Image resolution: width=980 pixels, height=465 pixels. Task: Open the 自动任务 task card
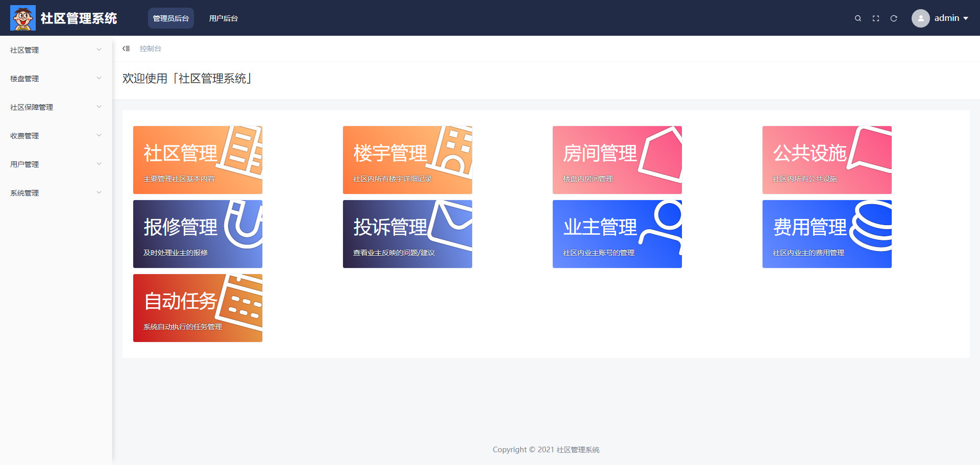pos(198,308)
